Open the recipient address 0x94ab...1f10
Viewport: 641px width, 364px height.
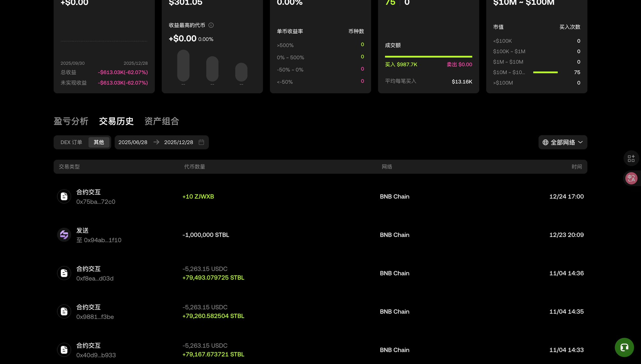click(102, 240)
